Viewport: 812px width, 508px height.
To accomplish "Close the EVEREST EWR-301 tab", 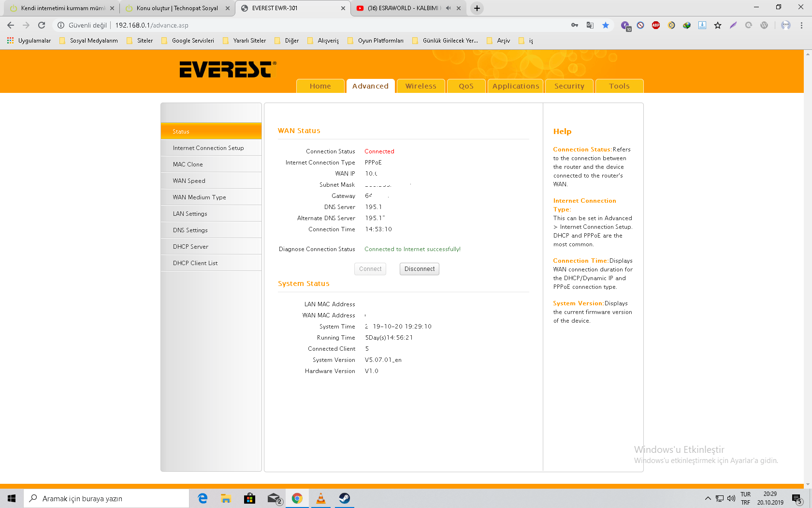I will point(343,8).
